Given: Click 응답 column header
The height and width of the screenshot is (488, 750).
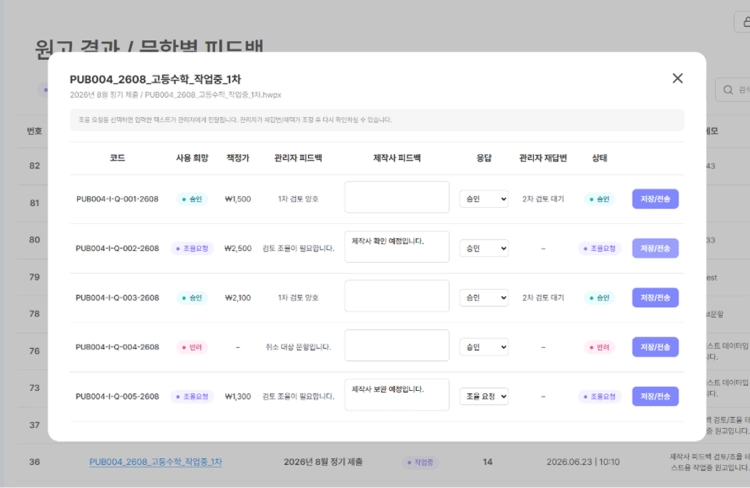Looking at the screenshot, I should (484, 157).
